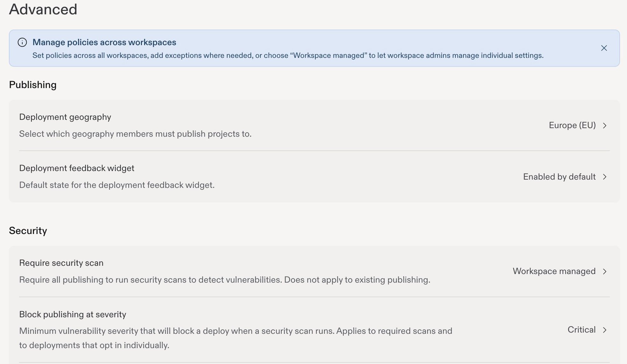
Task: Click 'Default state for the deployment' description
Action: tap(117, 185)
